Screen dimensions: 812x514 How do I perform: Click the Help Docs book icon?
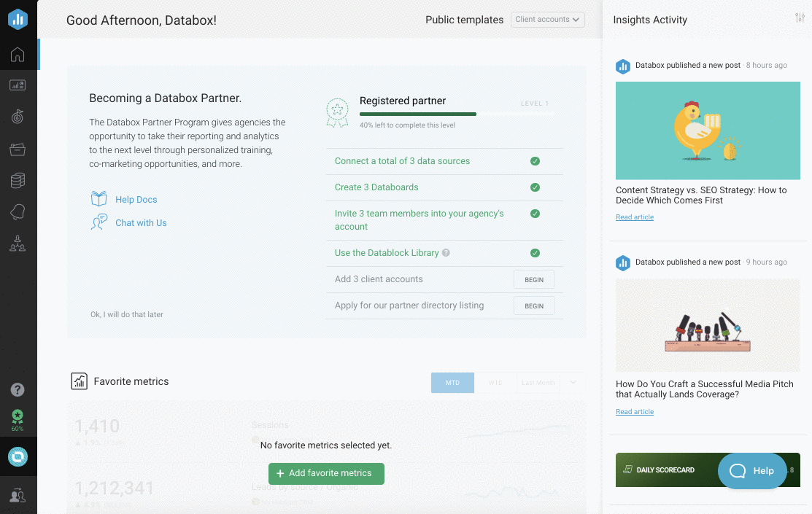click(x=98, y=199)
